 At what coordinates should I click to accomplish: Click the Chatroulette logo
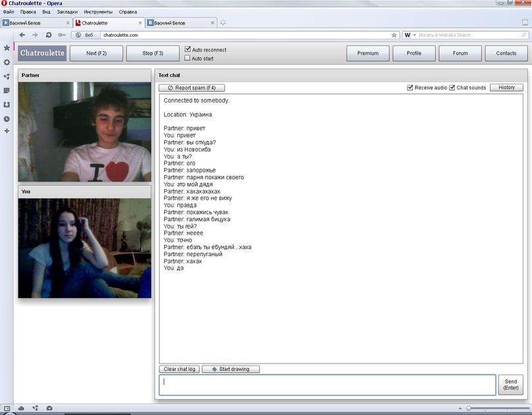pos(42,53)
